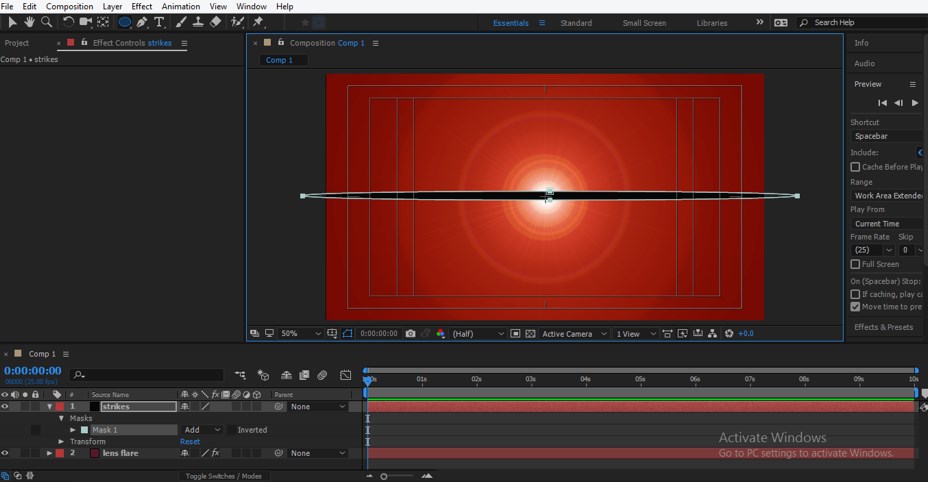Screen dimensions: 928x482
Task: Open the Graph Editor icon
Action: click(346, 375)
